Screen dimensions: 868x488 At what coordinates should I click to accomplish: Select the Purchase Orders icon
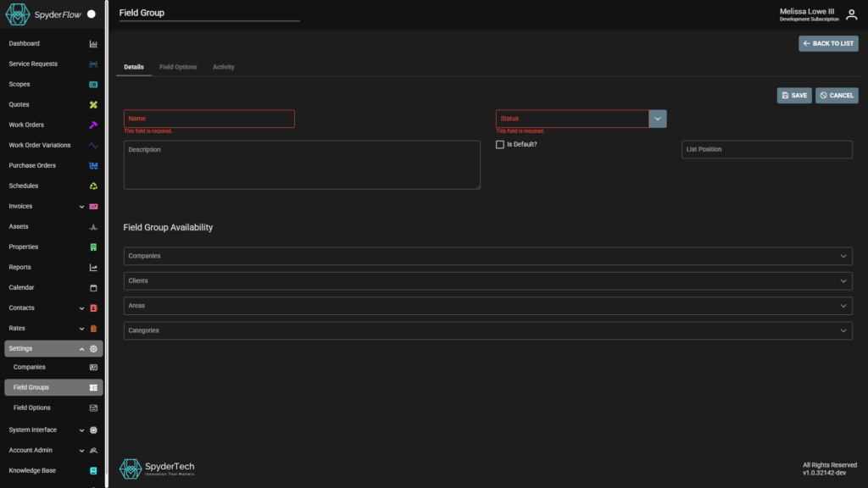tap(92, 165)
